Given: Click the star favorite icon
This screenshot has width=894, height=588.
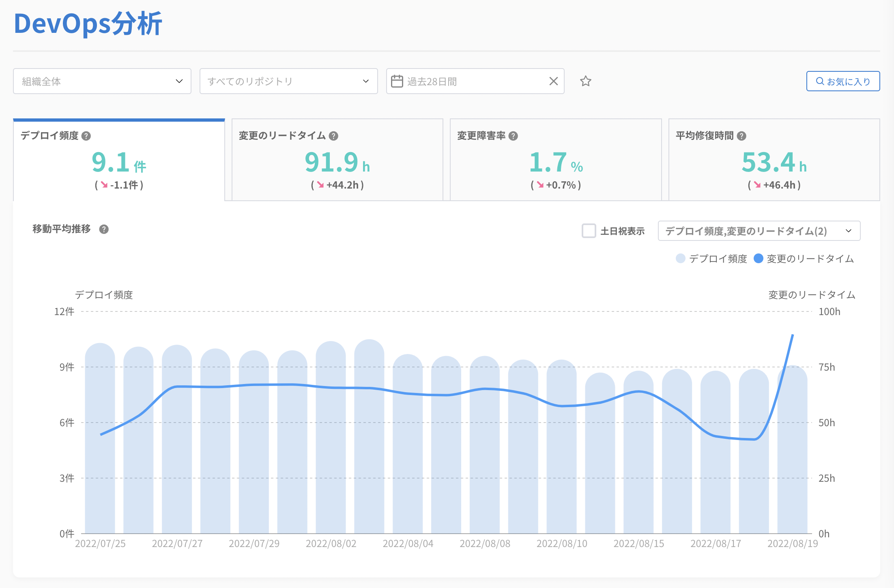Looking at the screenshot, I should click(x=585, y=81).
